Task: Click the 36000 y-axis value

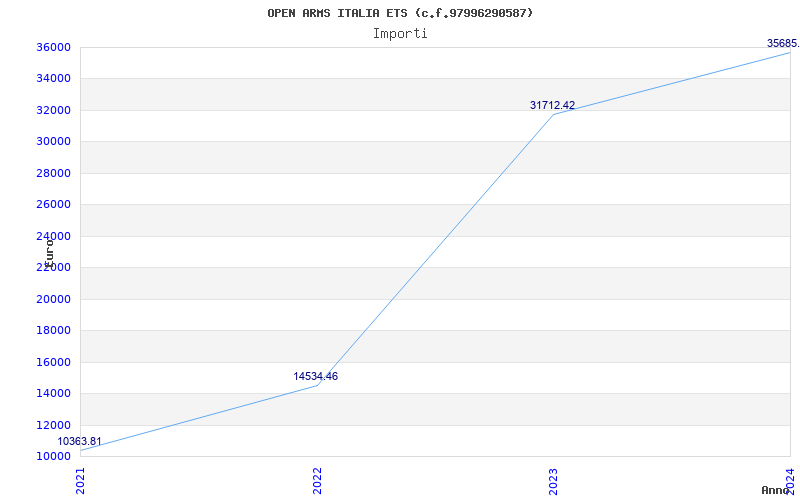Action: point(53,47)
